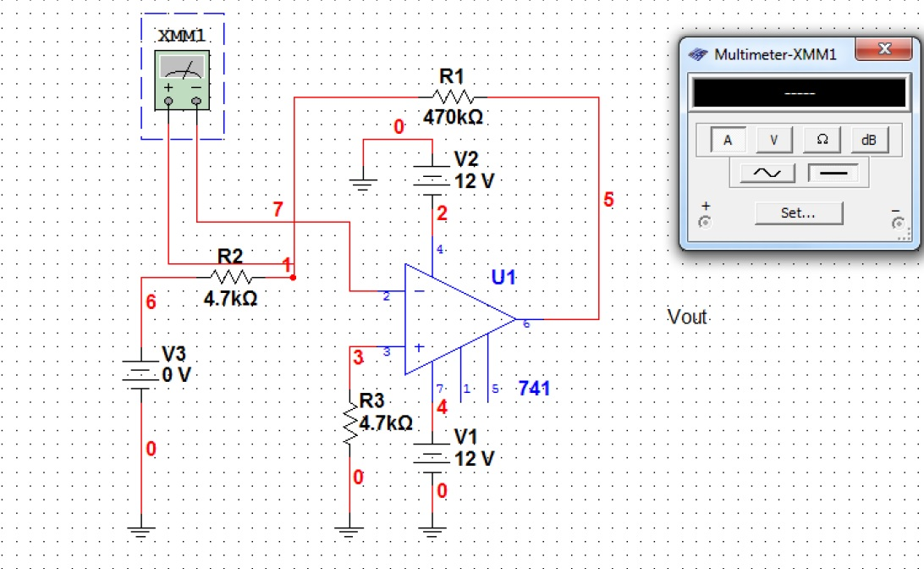
Task: Select ohmmeter mode on the multimeter
Action: point(821,140)
